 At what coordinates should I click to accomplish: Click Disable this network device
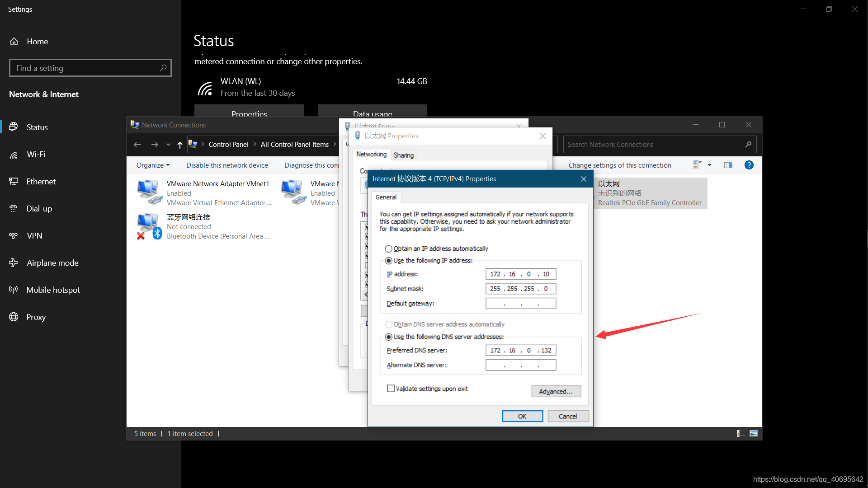[227, 165]
